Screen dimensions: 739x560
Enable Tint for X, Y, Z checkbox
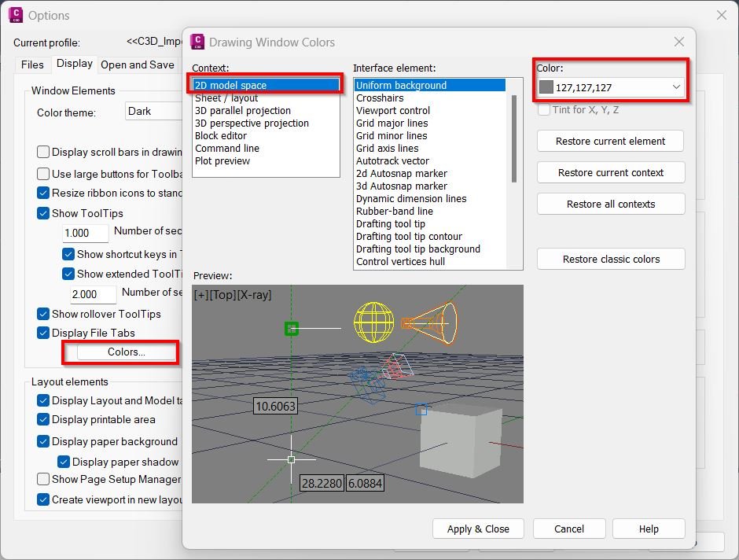544,110
